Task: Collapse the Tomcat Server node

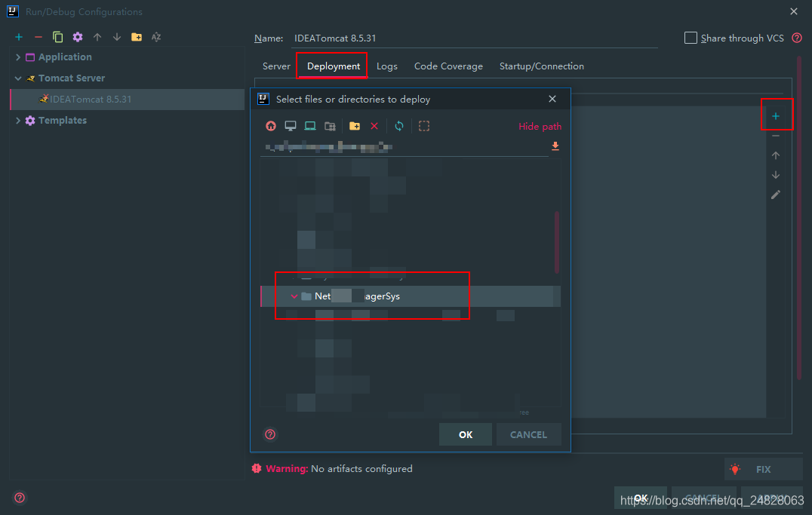Action: point(18,78)
